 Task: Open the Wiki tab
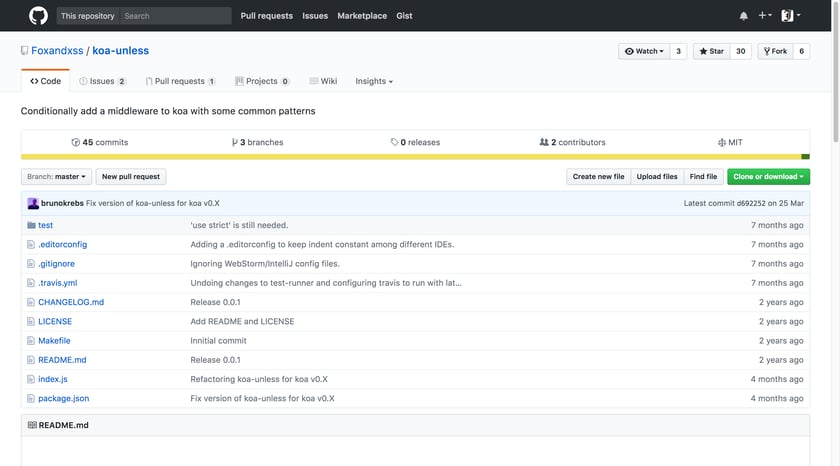(323, 81)
